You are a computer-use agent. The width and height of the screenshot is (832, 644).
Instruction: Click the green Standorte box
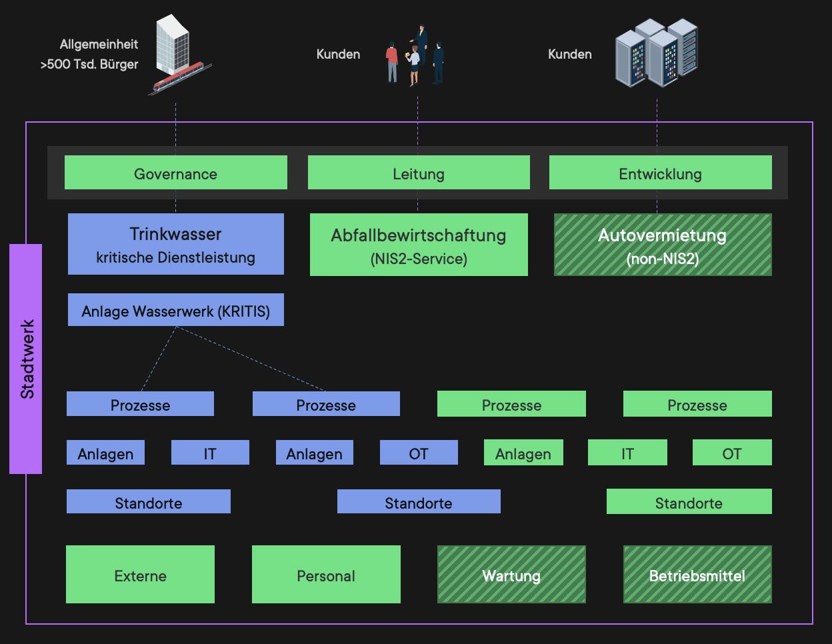click(689, 502)
